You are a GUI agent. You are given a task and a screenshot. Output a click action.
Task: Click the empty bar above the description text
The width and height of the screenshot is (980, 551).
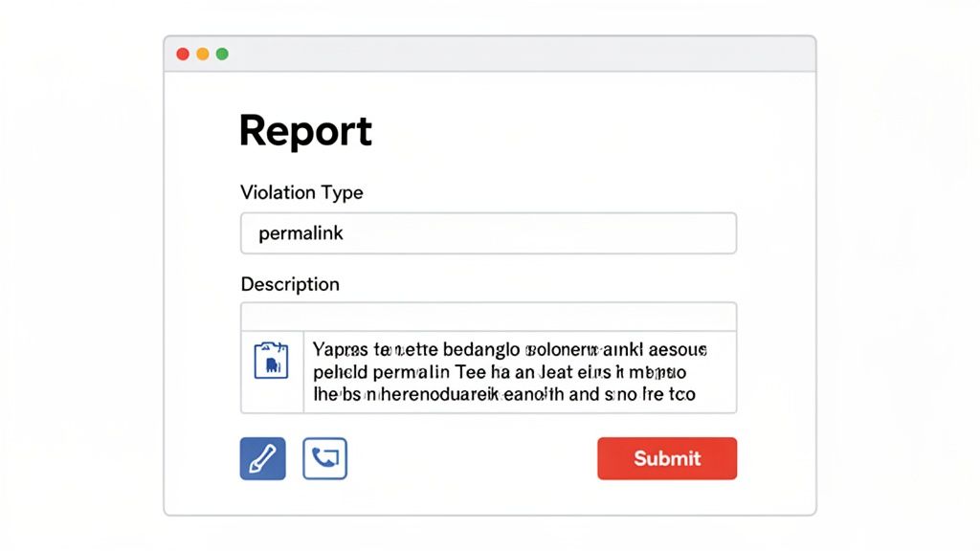pos(489,317)
